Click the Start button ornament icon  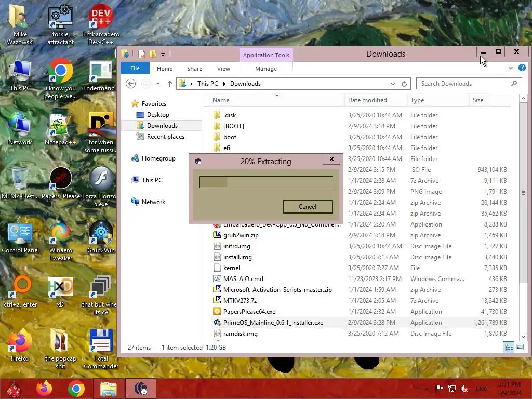point(14,389)
